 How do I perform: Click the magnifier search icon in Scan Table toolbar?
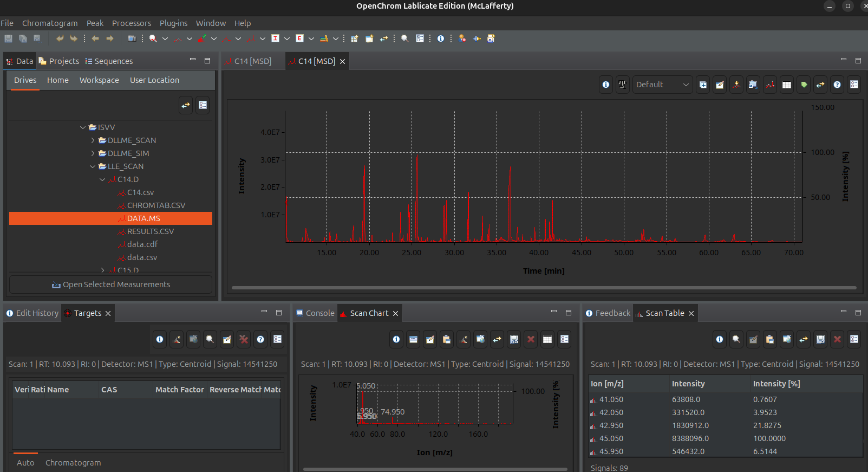tap(736, 339)
